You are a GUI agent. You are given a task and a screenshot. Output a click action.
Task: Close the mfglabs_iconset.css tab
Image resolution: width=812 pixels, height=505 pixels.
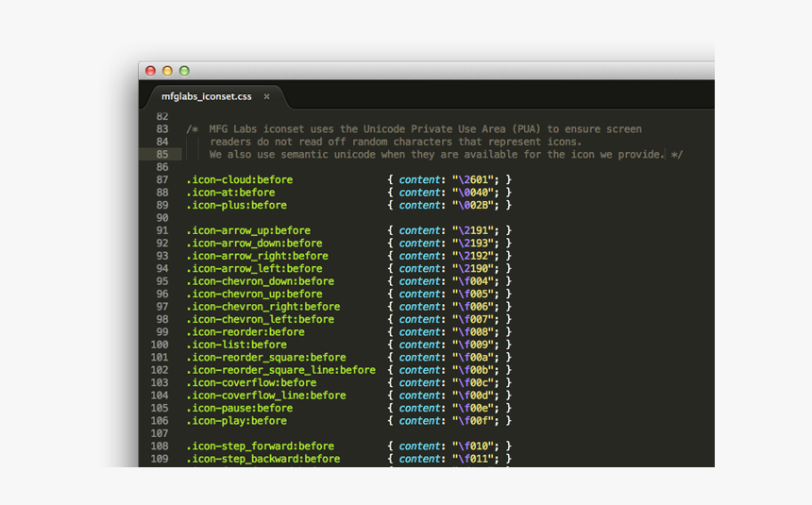pos(266,96)
